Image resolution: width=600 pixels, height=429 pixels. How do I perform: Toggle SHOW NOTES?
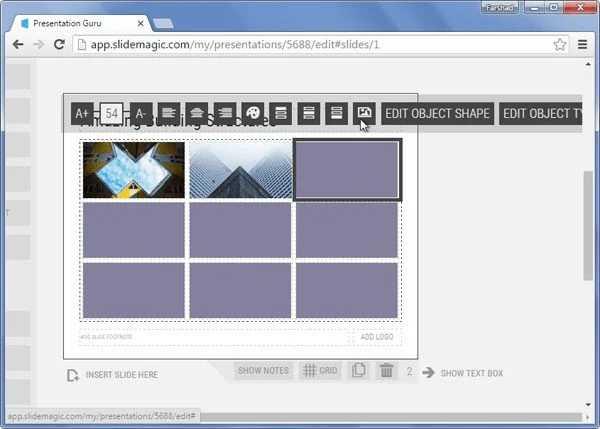[x=263, y=370]
